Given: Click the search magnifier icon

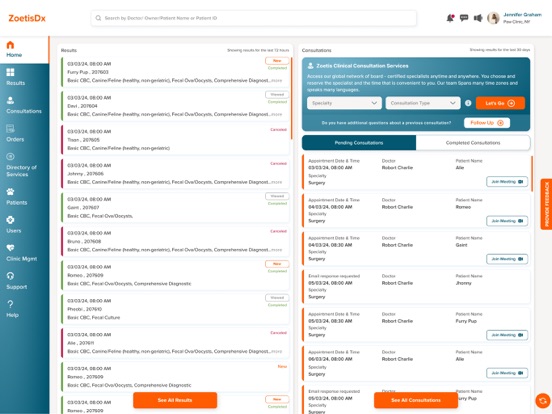Looking at the screenshot, I should [98, 18].
